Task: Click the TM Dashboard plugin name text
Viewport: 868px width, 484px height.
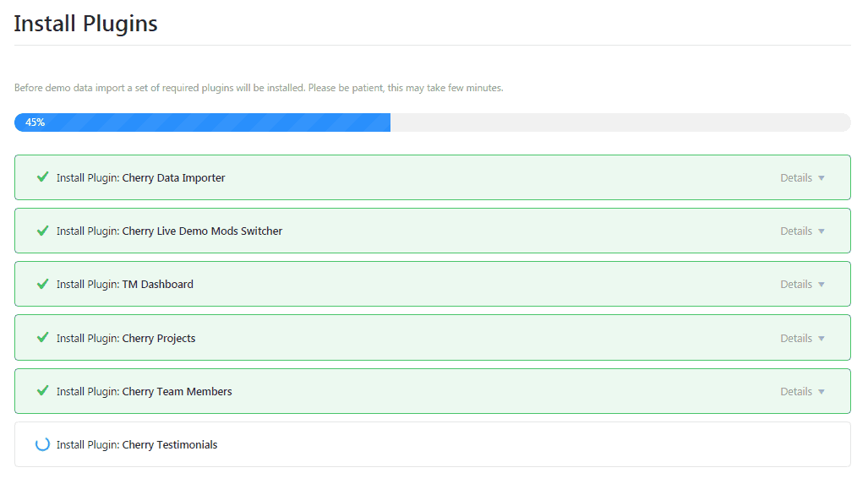Action: [158, 285]
